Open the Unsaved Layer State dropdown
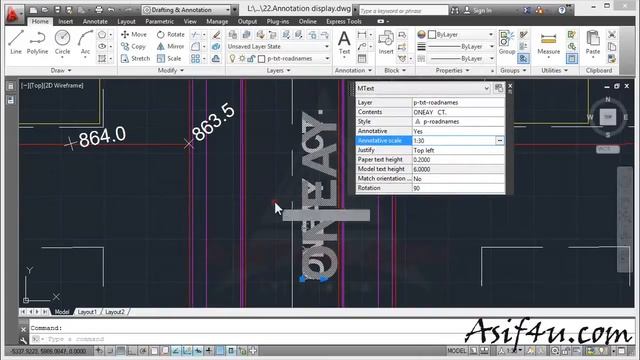The width and height of the screenshot is (640, 360). tap(278, 47)
